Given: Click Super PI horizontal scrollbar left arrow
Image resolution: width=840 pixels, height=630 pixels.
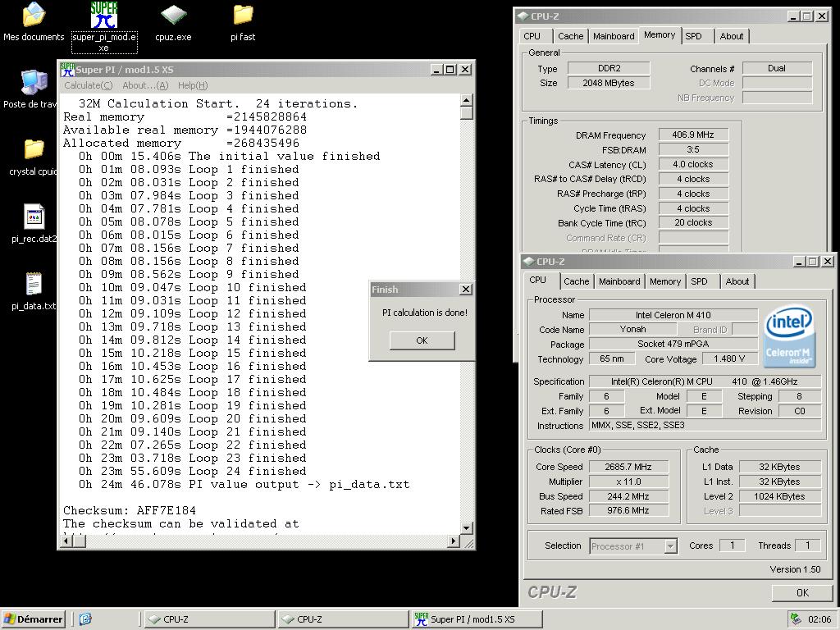Looking at the screenshot, I should click(66, 541).
